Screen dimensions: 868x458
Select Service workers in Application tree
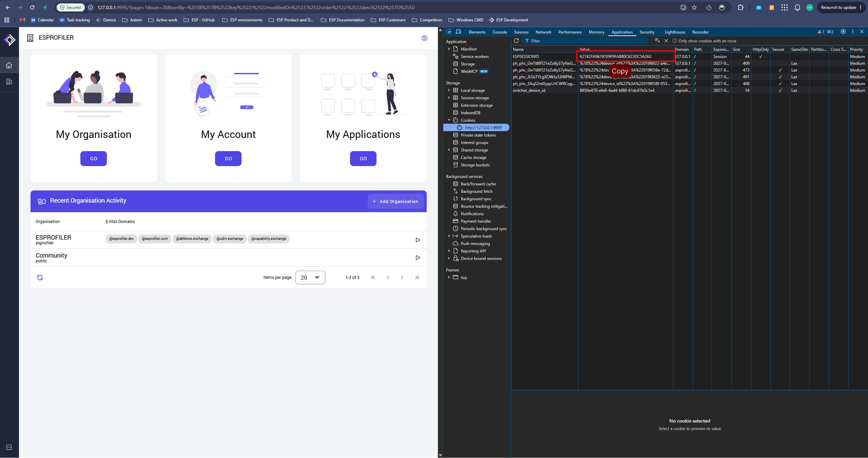(475, 56)
